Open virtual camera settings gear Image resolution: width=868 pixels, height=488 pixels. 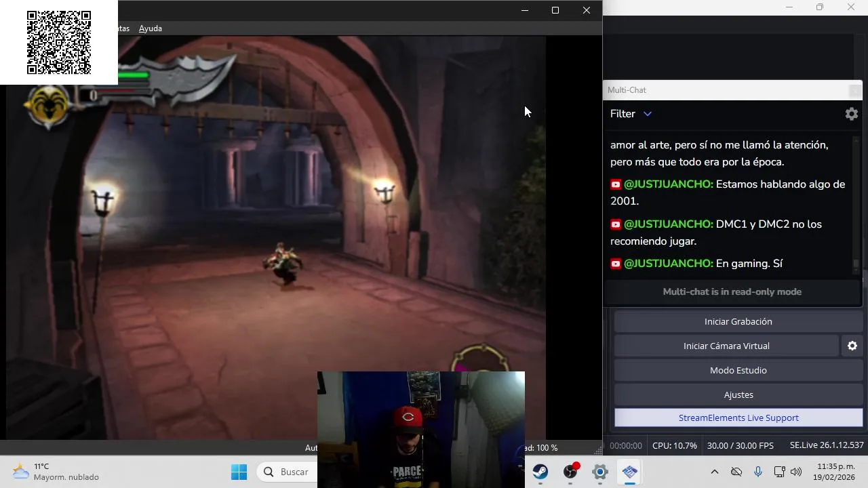[x=852, y=346]
